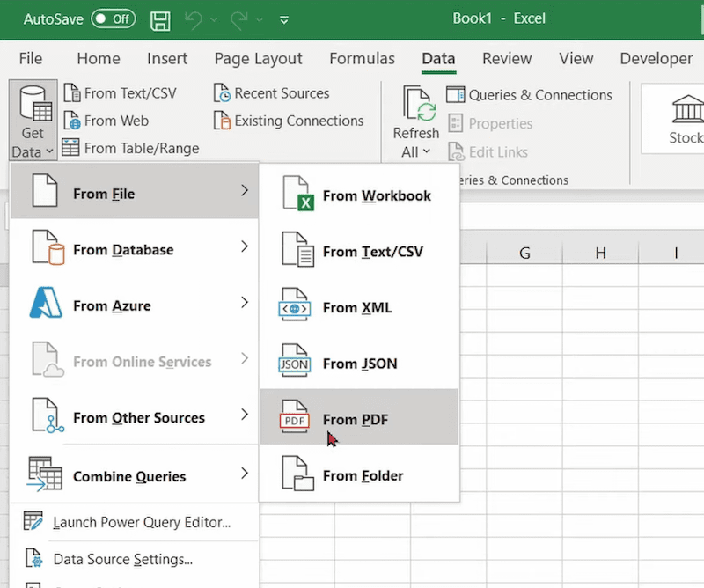The height and width of the screenshot is (588, 704).
Task: Expand the From File submenu chevron
Action: coord(245,190)
